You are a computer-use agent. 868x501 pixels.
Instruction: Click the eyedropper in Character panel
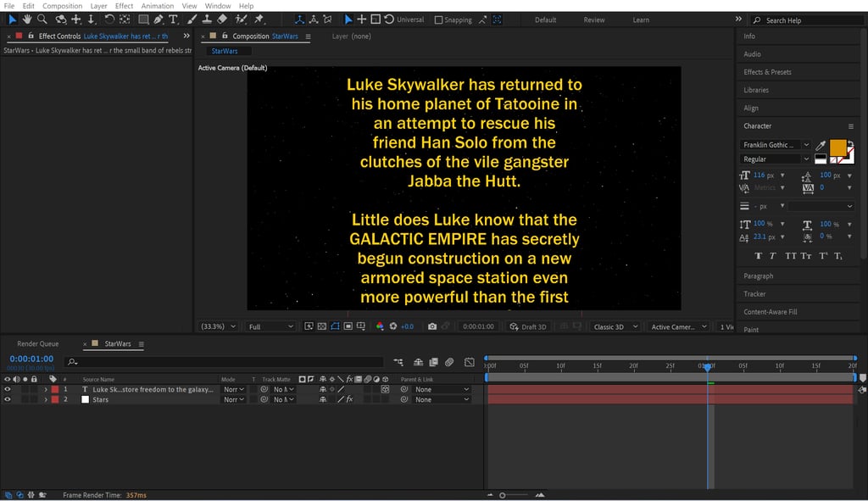point(821,145)
